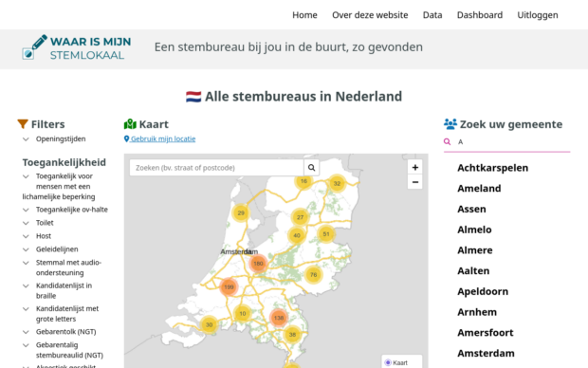
Task: Click Uitloggen to log out
Action: 538,15
